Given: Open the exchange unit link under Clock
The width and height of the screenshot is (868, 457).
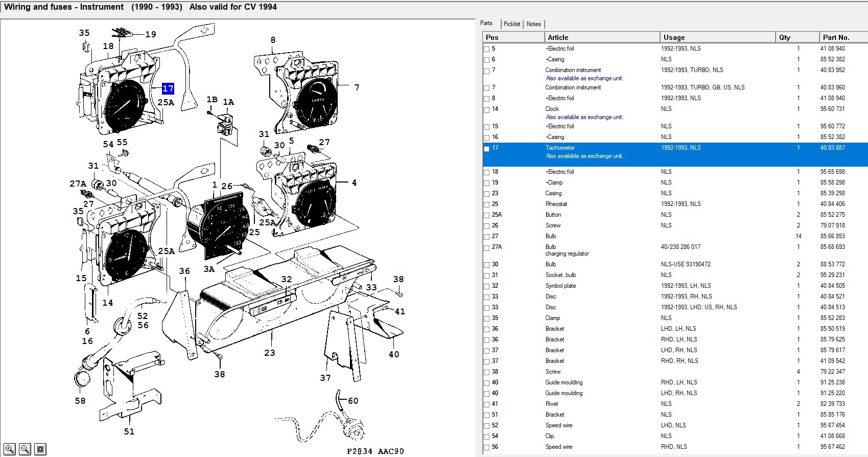Looking at the screenshot, I should (x=584, y=117).
